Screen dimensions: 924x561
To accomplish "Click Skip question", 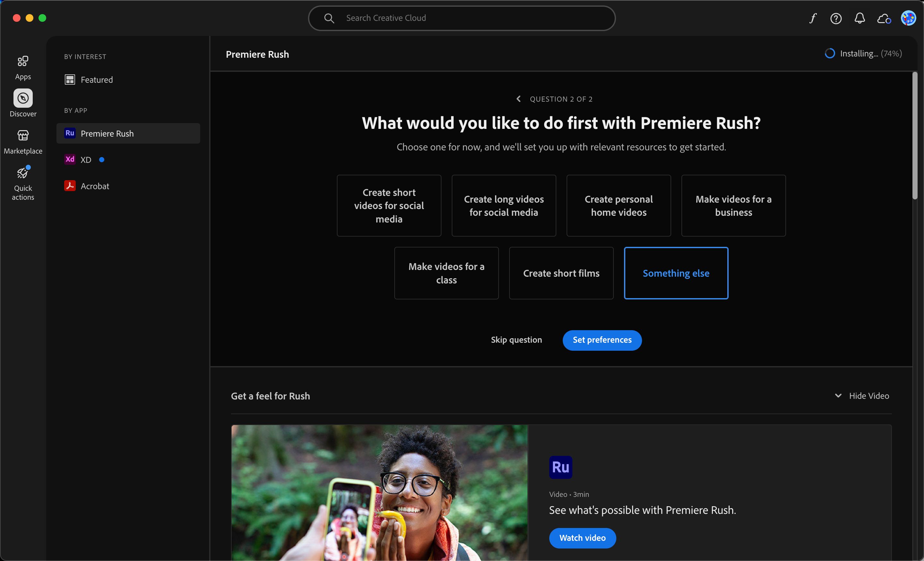I will (x=516, y=340).
